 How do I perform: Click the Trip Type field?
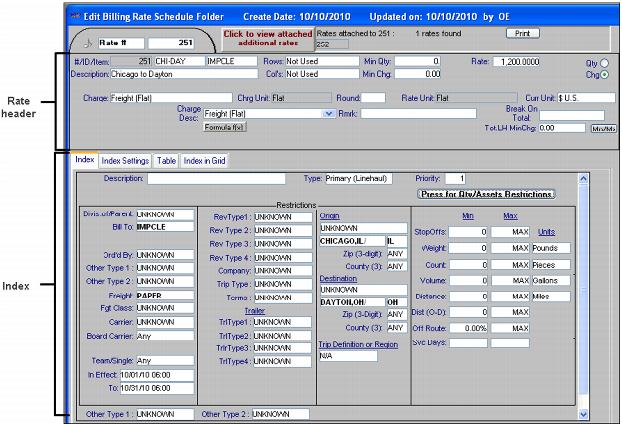pyautogui.click(x=283, y=284)
